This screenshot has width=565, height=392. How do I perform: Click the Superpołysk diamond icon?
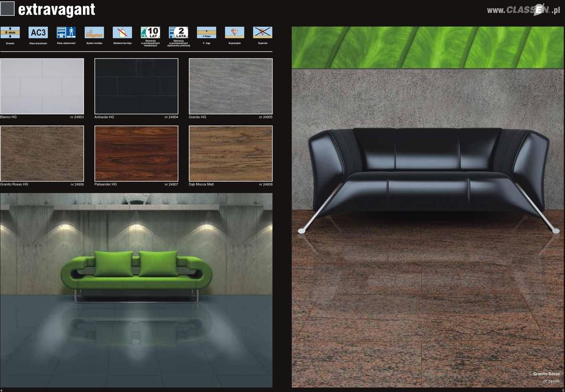click(235, 32)
